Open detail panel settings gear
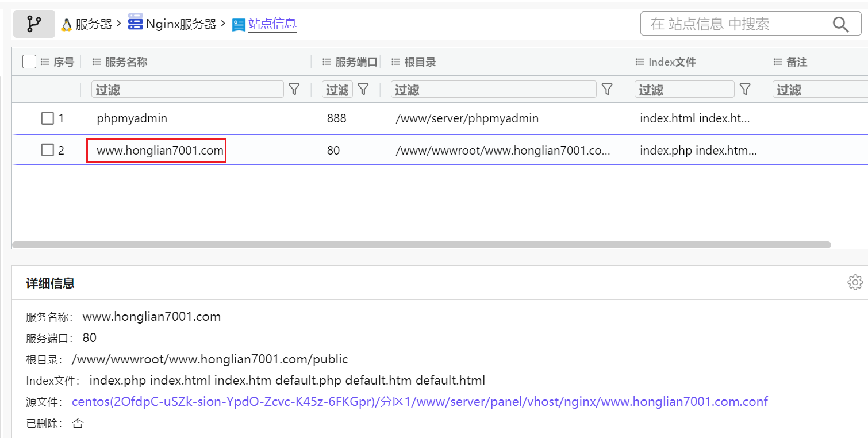This screenshot has width=868, height=438. [x=855, y=282]
